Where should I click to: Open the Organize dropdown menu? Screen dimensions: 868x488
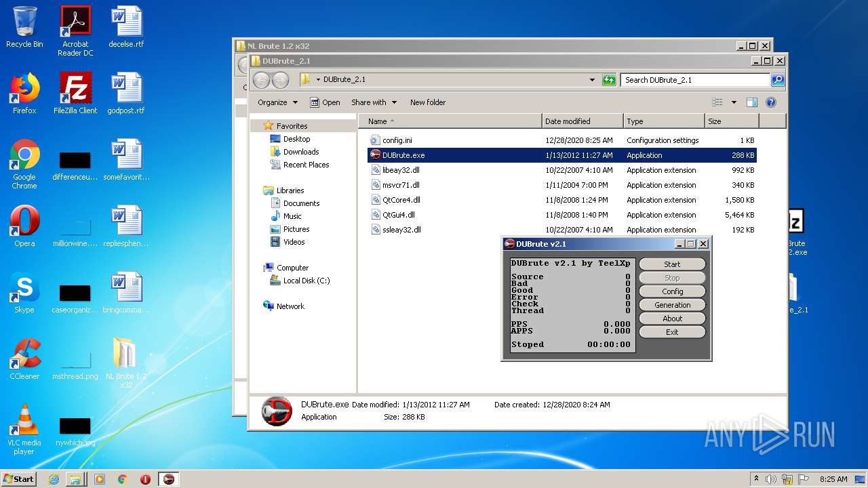point(277,102)
